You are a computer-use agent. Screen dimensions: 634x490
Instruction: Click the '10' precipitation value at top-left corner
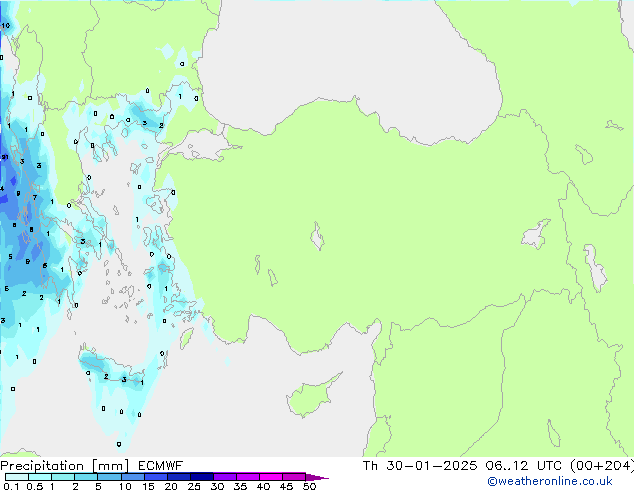click(6, 25)
